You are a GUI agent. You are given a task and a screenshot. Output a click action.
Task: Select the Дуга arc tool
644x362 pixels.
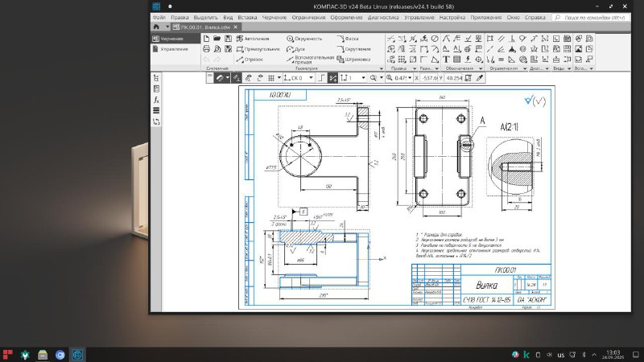298,48
